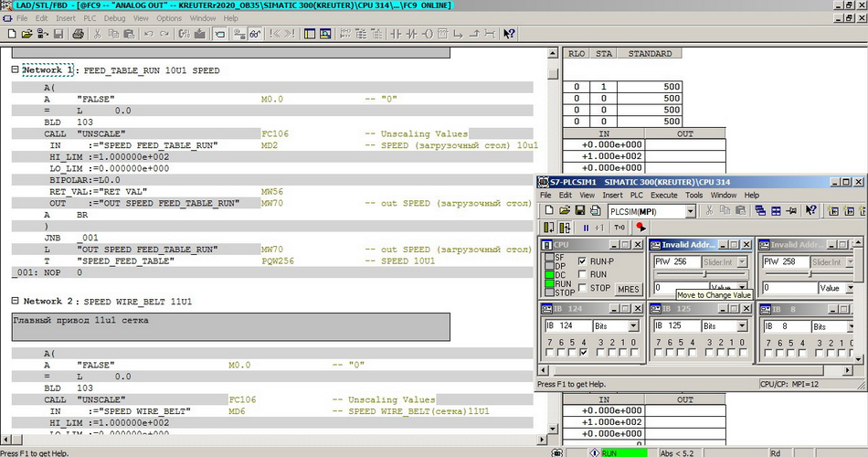Open the PLCSIM(MPI) connection dropdown
The image size is (868, 457).
tap(691, 211)
